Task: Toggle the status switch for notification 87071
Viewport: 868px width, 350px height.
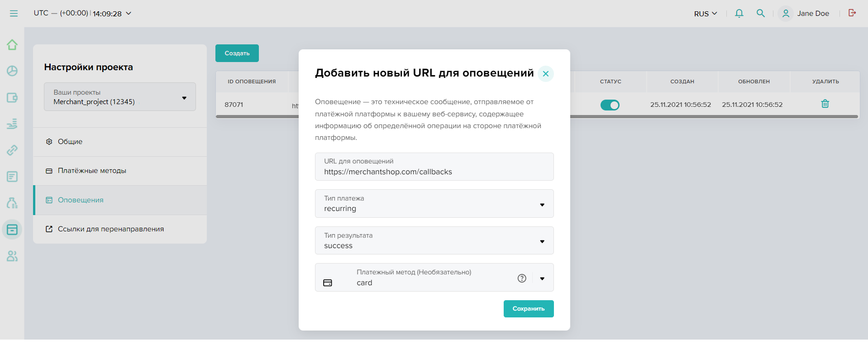Action: click(x=610, y=105)
